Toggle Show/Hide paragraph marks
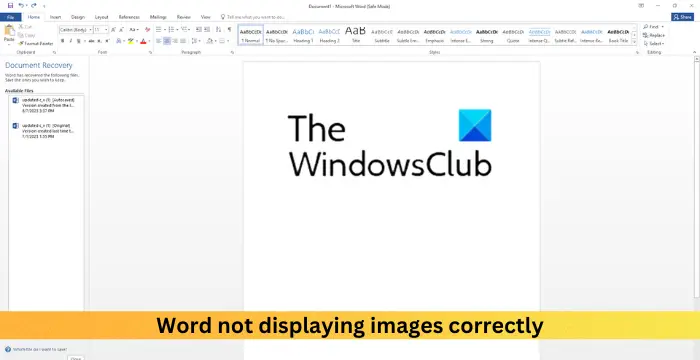The height and width of the screenshot is (360, 700). click(229, 29)
